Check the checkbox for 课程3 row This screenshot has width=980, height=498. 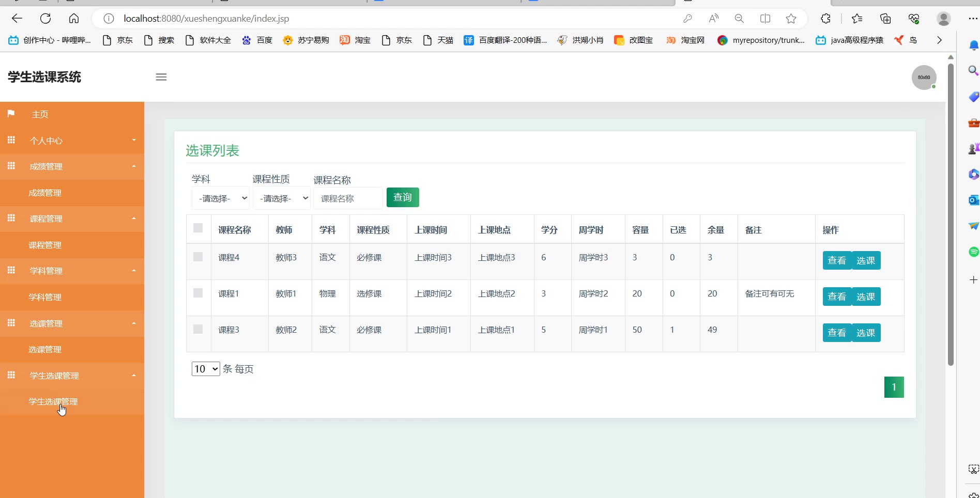pyautogui.click(x=198, y=329)
